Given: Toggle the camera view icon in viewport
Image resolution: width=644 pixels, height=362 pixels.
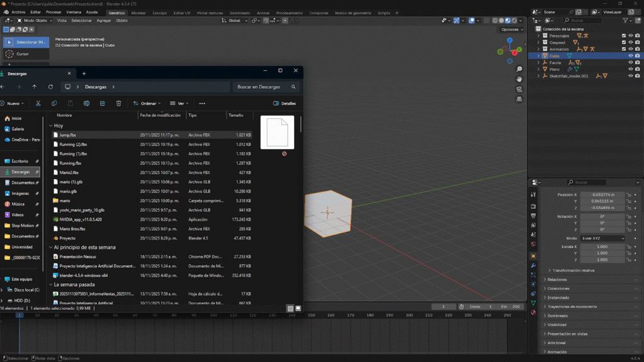Looking at the screenshot, I should tap(519, 89).
